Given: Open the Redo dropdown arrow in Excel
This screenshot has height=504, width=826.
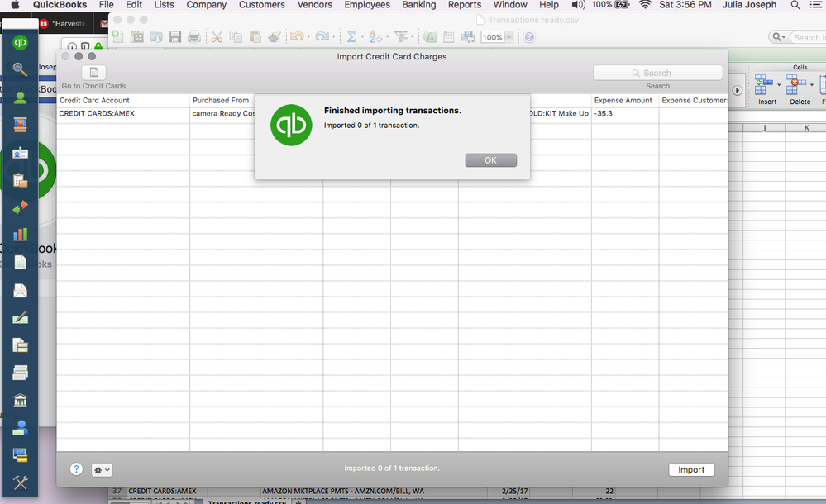Looking at the screenshot, I should click(x=333, y=37).
